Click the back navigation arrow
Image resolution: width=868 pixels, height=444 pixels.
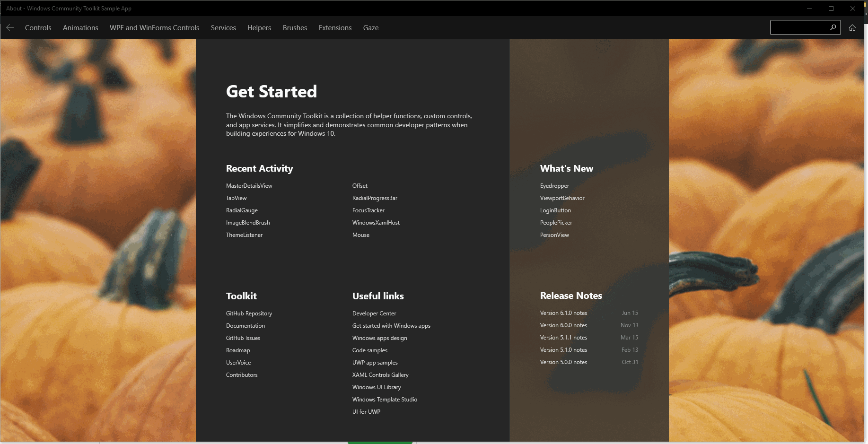(x=10, y=27)
